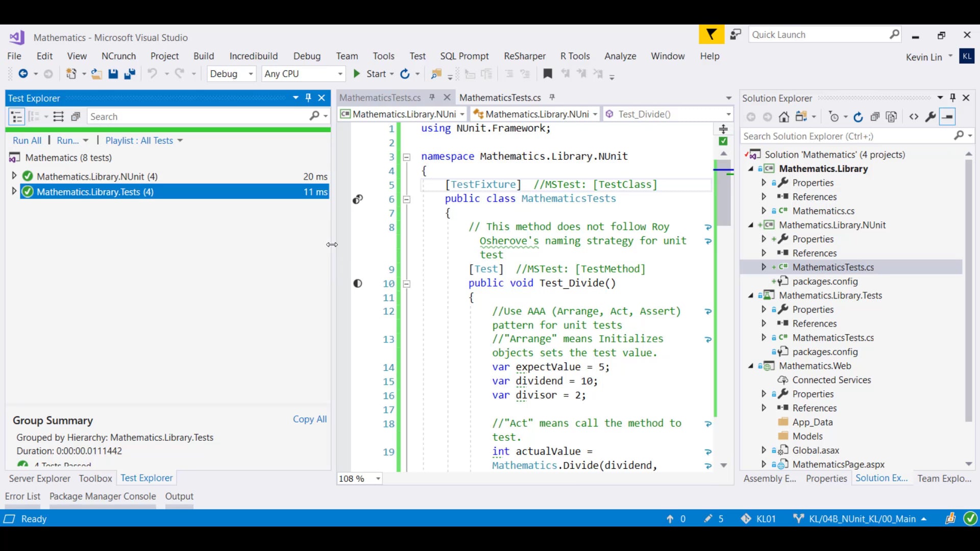
Task: Toggle Test Explorer hierarchy group view
Action: [16, 117]
